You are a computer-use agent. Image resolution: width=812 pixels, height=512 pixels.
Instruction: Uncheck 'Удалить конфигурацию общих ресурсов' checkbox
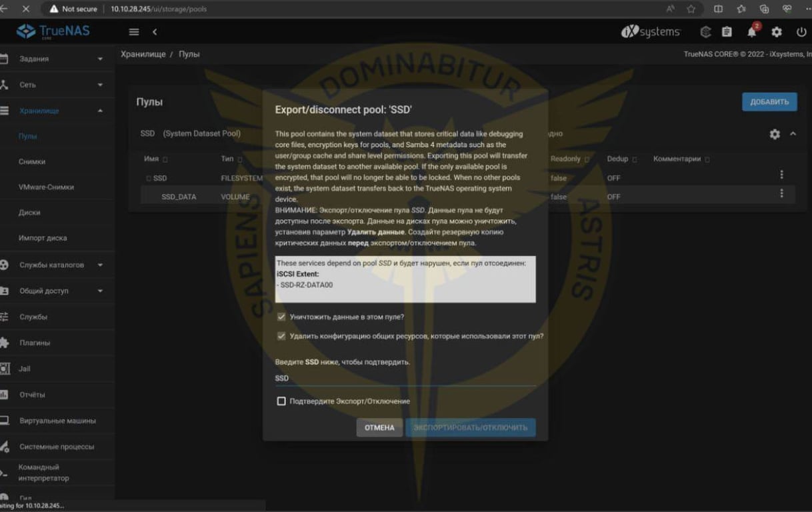coord(281,336)
